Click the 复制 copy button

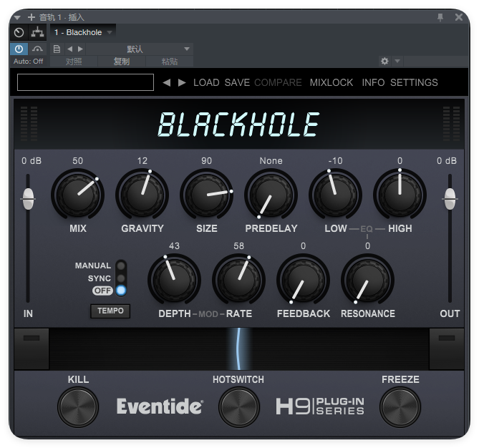click(x=122, y=62)
